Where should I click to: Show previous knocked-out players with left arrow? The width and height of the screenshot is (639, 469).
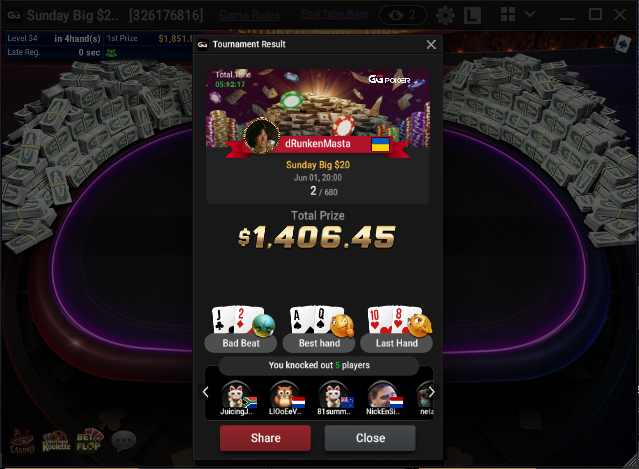pyautogui.click(x=206, y=392)
